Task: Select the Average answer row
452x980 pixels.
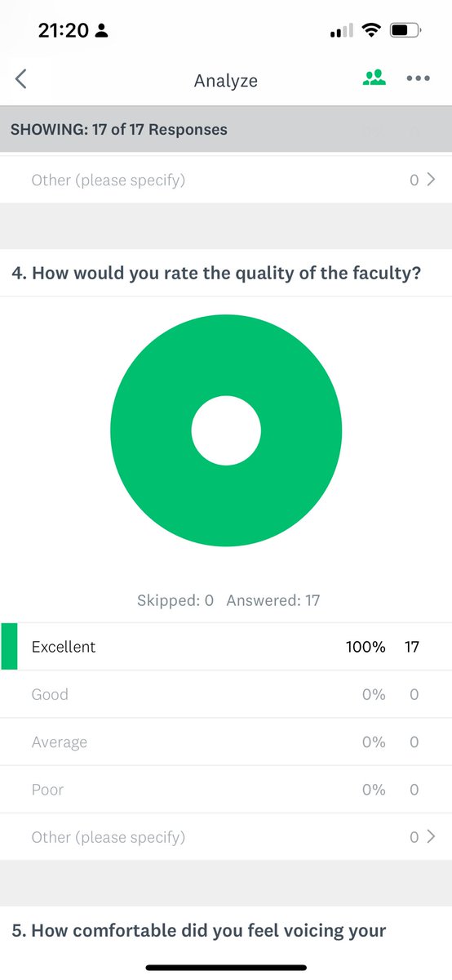Action: coord(226,742)
